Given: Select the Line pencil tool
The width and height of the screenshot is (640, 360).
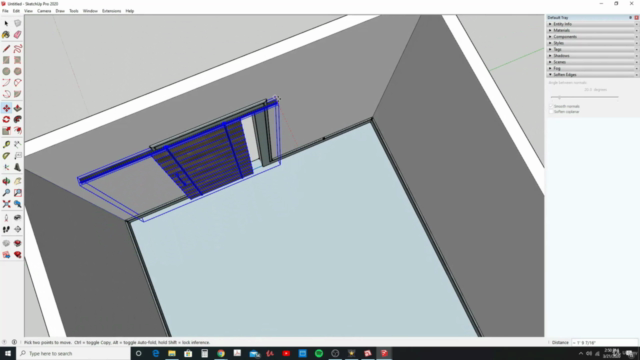Looking at the screenshot, I should (6, 49).
